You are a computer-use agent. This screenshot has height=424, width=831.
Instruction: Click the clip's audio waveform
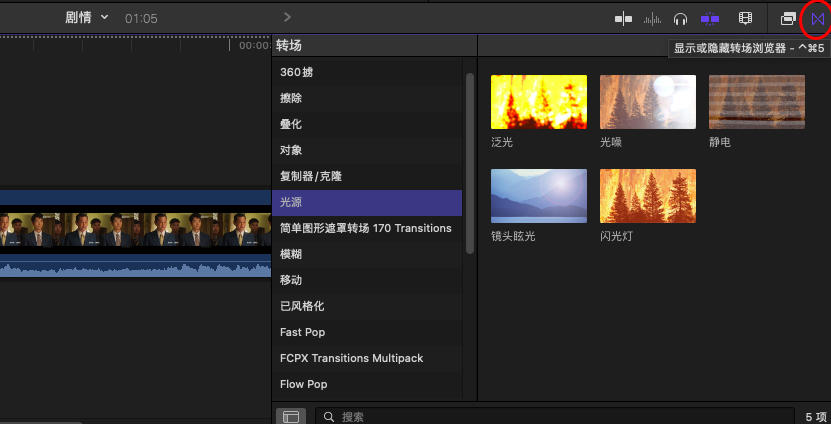coord(136,268)
